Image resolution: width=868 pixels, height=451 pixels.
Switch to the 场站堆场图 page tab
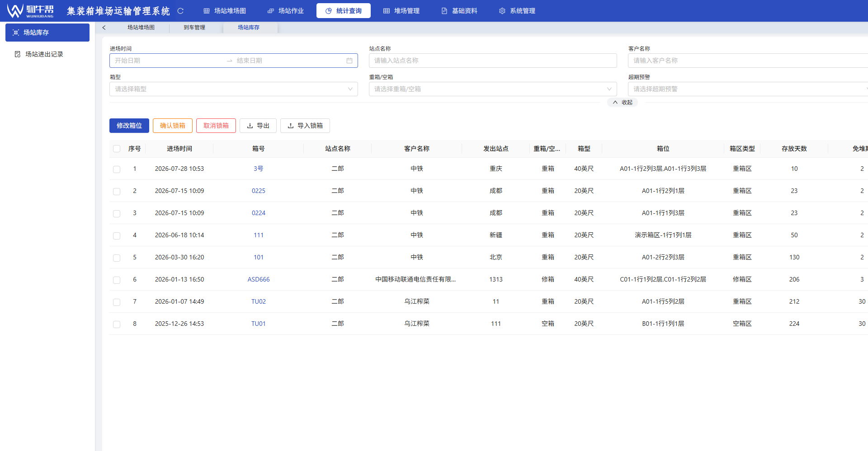pos(141,28)
